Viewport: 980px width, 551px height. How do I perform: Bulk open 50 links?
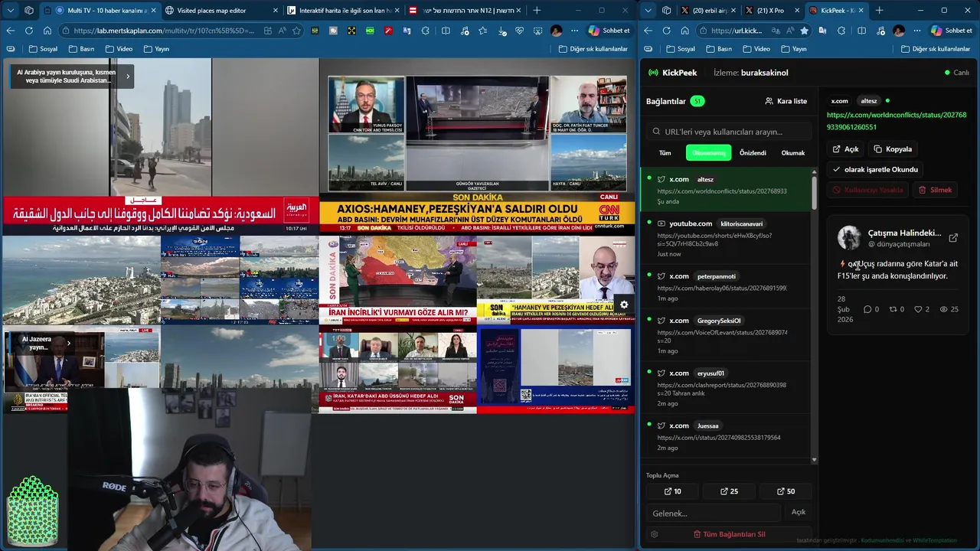[x=786, y=491]
